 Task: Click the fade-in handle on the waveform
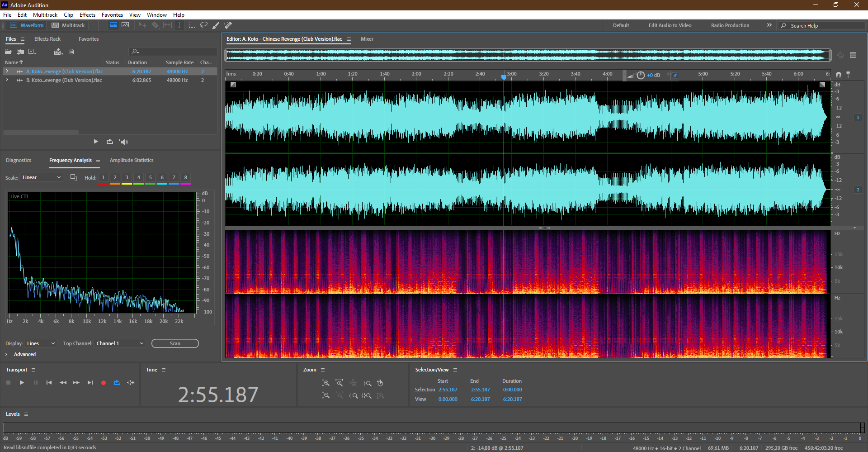tap(233, 85)
